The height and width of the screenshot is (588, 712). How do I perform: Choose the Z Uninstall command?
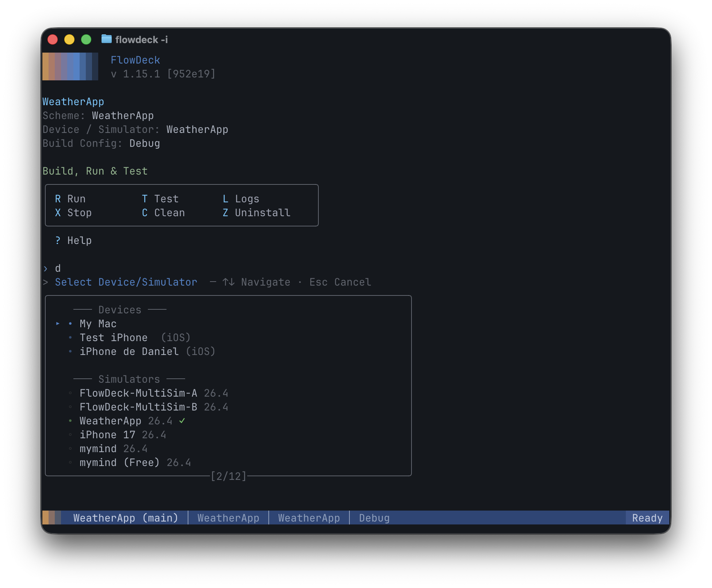(x=256, y=213)
